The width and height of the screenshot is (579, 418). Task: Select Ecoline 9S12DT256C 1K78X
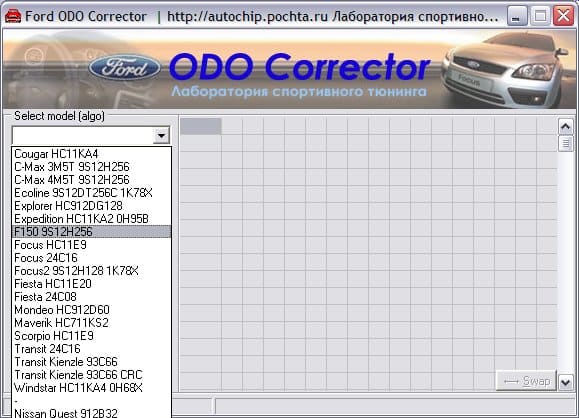pos(92,193)
